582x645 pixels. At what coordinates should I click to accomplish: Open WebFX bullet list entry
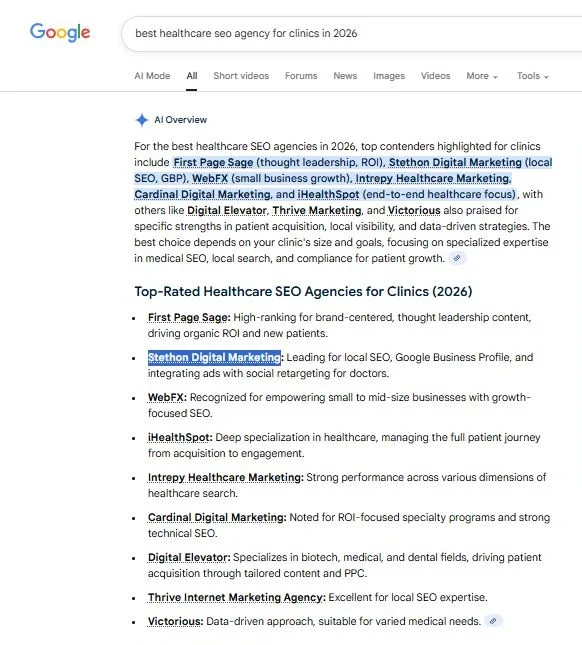coord(167,397)
